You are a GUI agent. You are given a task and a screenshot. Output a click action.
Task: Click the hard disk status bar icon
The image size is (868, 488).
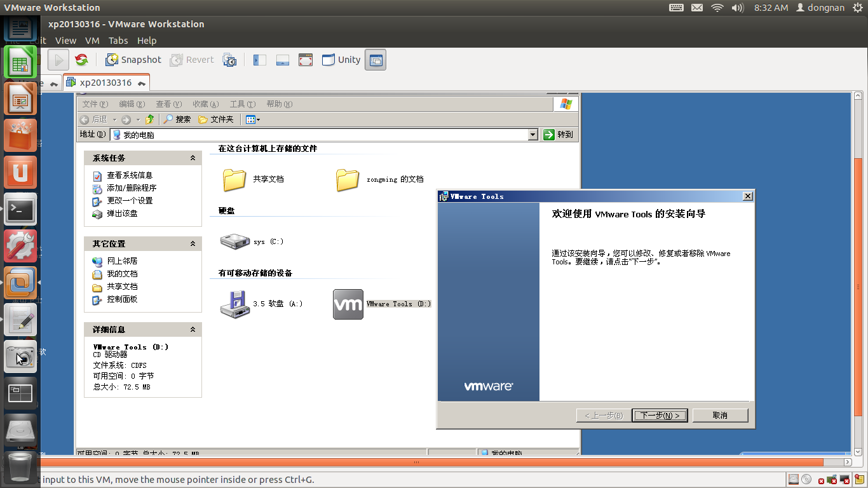coord(794,479)
